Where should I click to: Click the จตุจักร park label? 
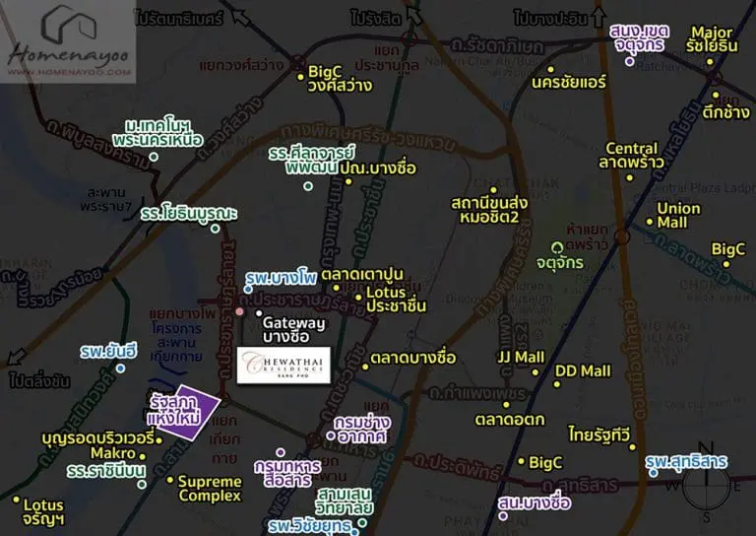pyautogui.click(x=560, y=263)
